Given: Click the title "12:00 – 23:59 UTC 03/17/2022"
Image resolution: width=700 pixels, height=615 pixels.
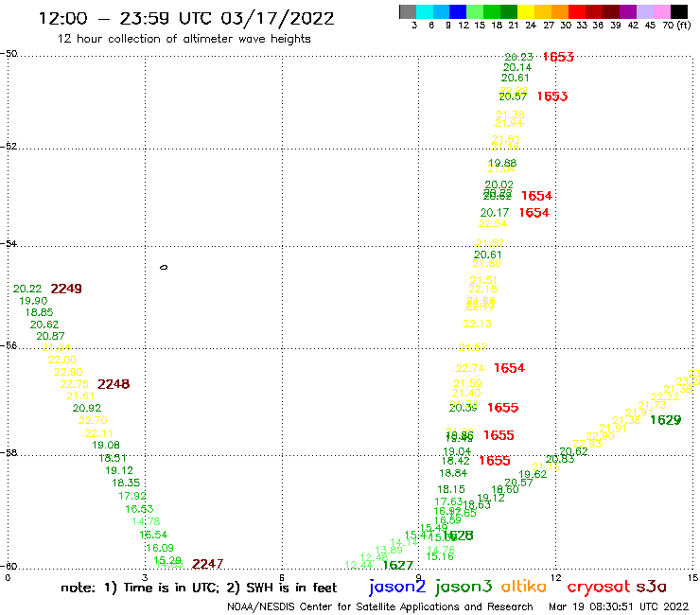Looking at the screenshot, I should click(x=186, y=19).
